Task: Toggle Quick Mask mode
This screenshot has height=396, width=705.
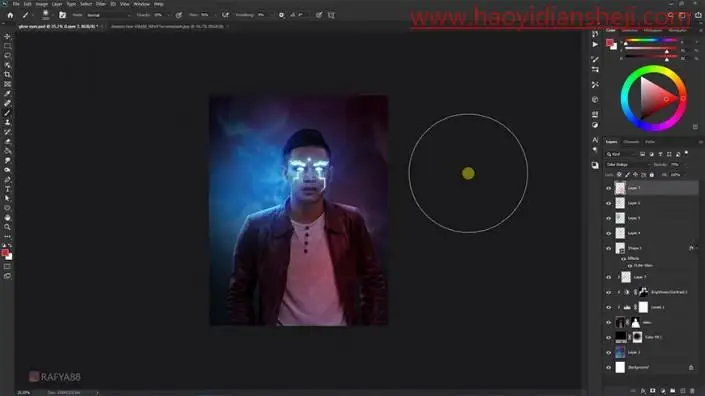Action: point(7,267)
